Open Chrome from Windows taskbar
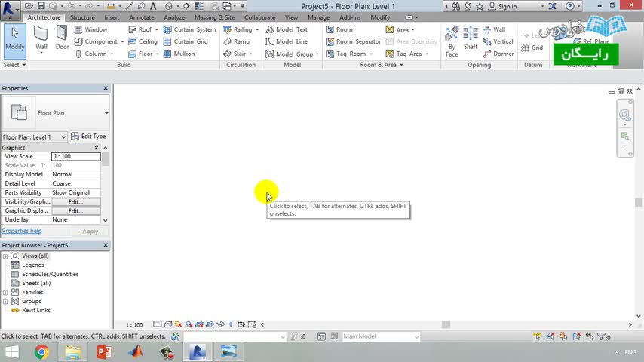This screenshot has width=644, height=362. click(x=41, y=352)
